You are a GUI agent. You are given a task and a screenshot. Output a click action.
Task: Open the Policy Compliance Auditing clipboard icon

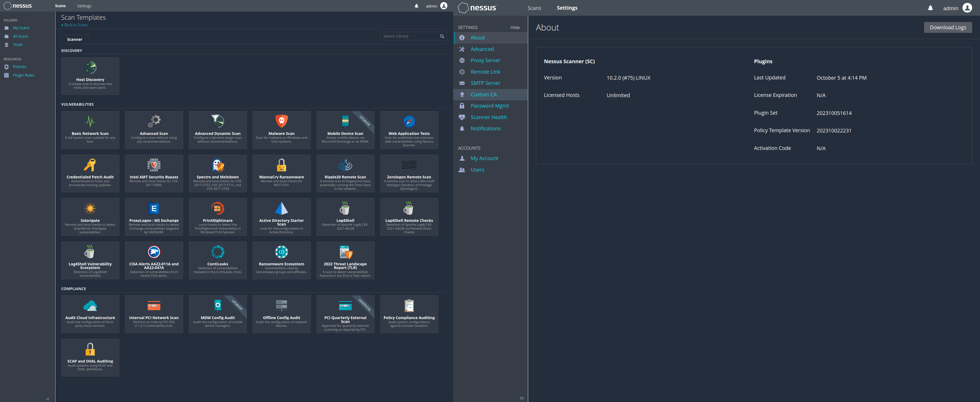click(409, 305)
